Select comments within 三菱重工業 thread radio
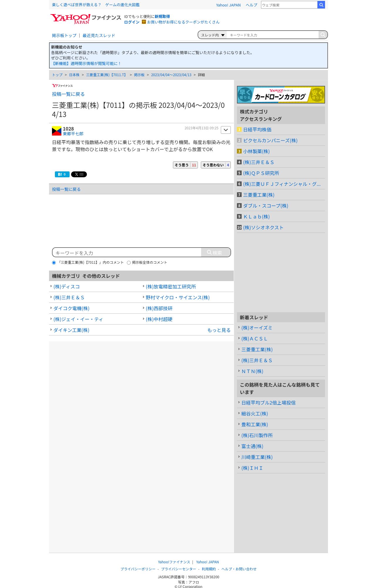Viewport: 377px width, 588px height. pos(54,263)
